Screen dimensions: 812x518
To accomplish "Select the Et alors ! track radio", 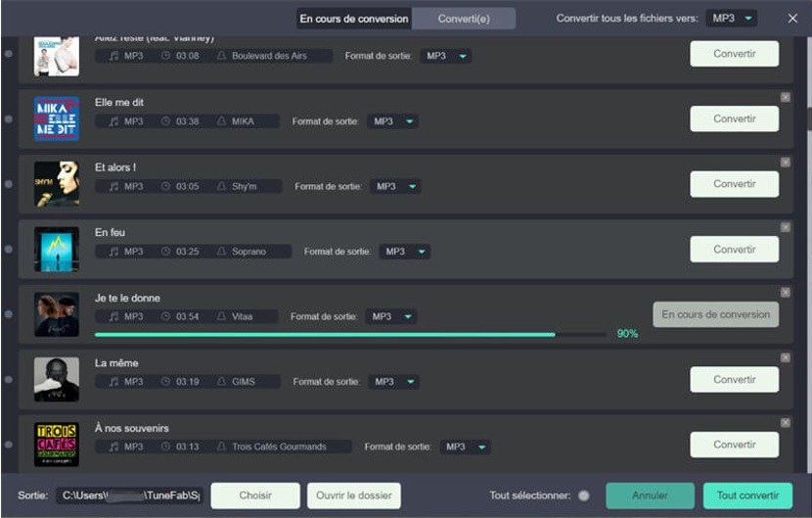I will [x=8, y=183].
